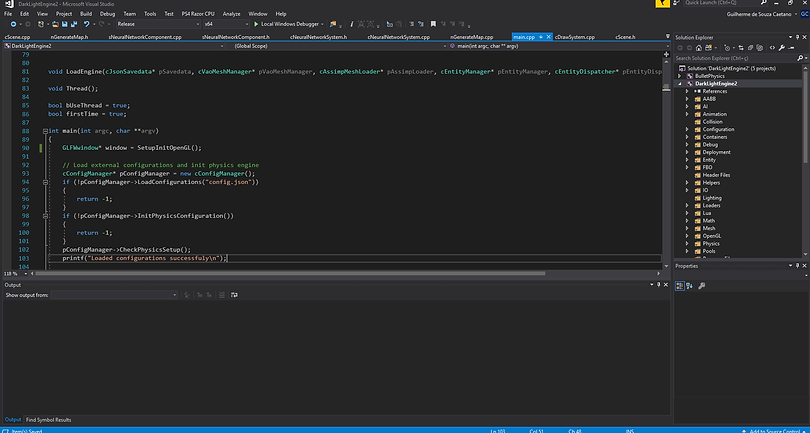Collapse the main function code block
The height and width of the screenshot is (433, 810).
click(45, 131)
